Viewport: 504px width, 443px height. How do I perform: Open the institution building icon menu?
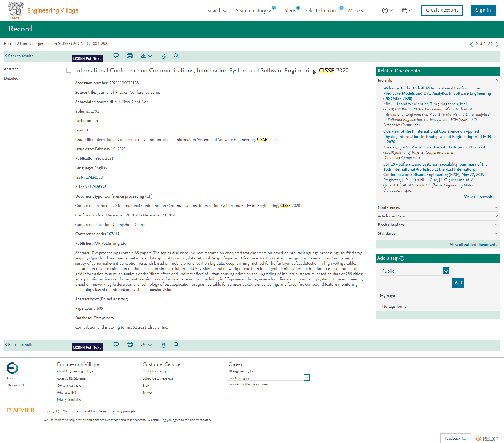coord(404,10)
